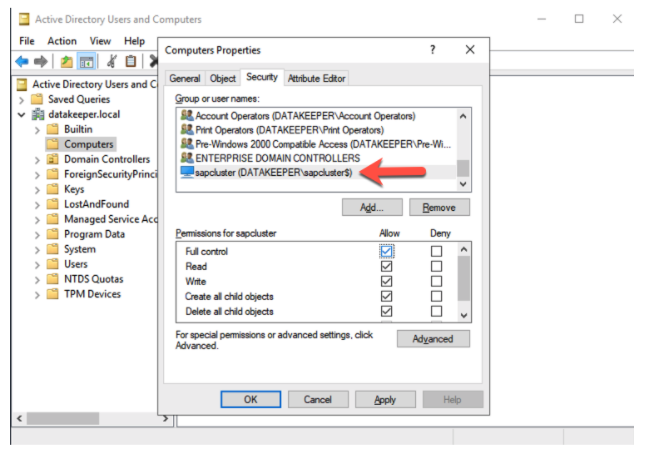Click the NTDS Quotas folder icon
The height and width of the screenshot is (452, 648).
(x=52, y=279)
